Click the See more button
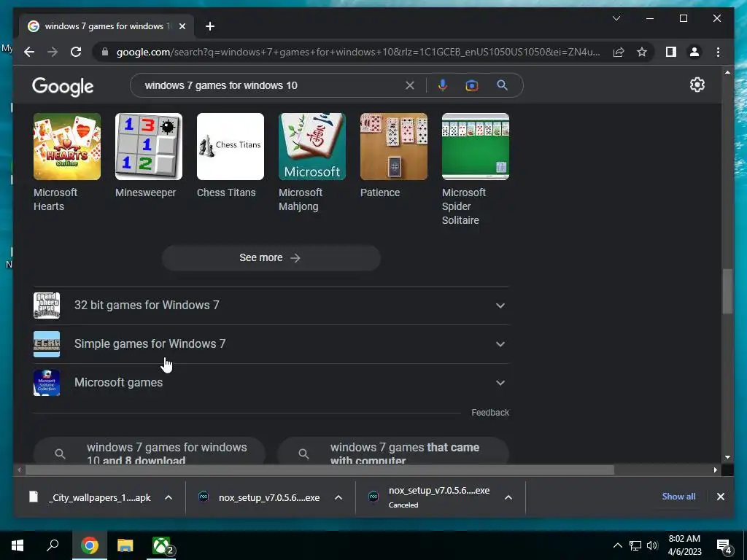 (x=271, y=257)
